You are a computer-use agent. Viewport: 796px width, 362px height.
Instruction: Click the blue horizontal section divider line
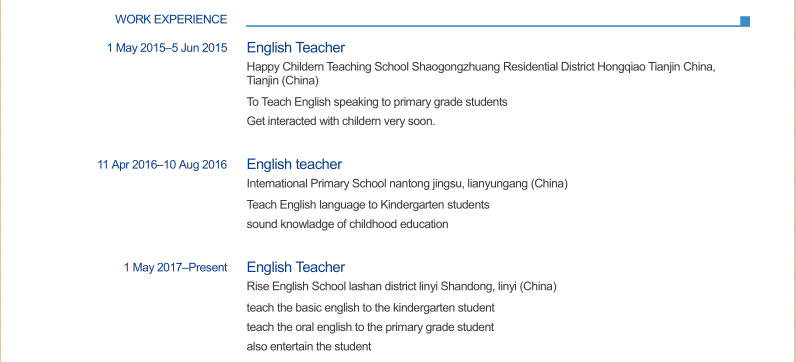coord(493,25)
